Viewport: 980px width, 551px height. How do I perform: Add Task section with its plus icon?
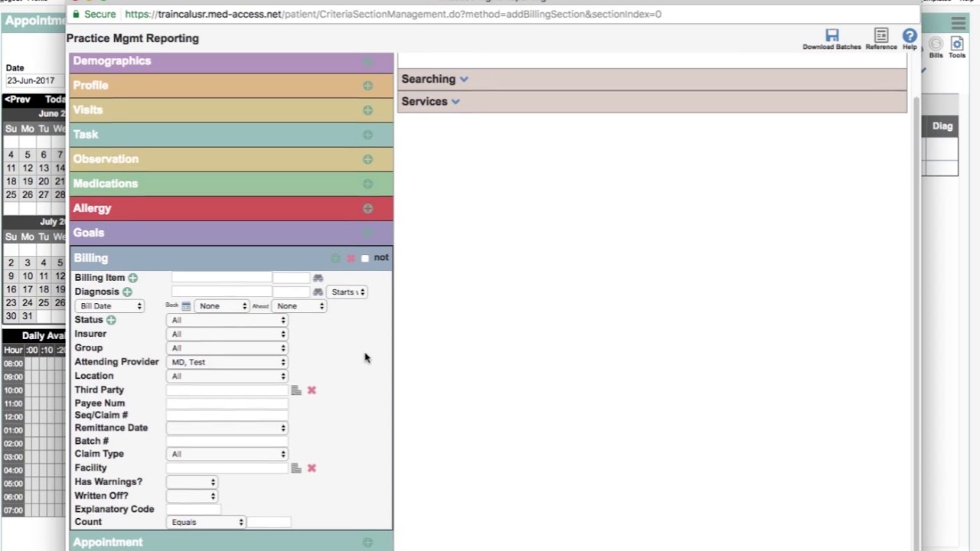[367, 135]
